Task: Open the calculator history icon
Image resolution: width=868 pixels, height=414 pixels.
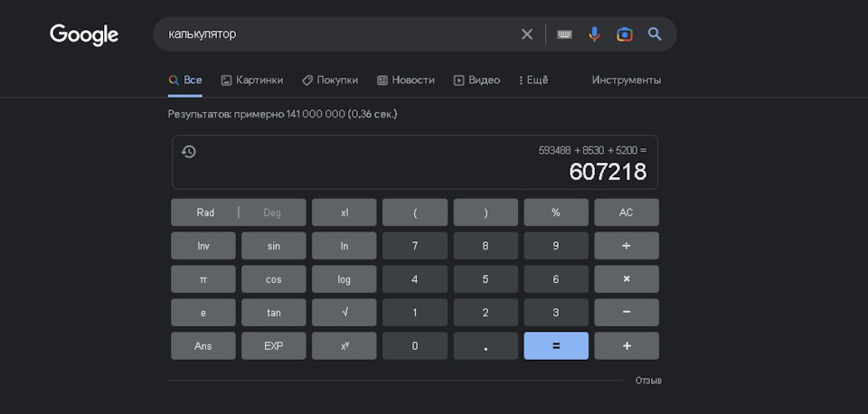Action: 189,152
